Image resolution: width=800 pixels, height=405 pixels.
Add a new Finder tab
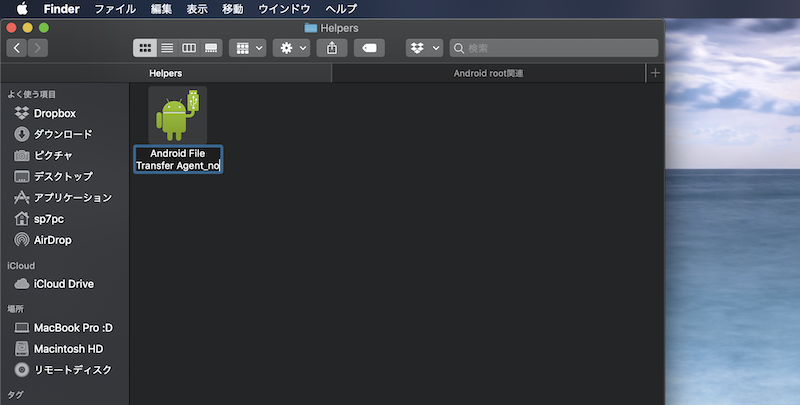pos(655,74)
